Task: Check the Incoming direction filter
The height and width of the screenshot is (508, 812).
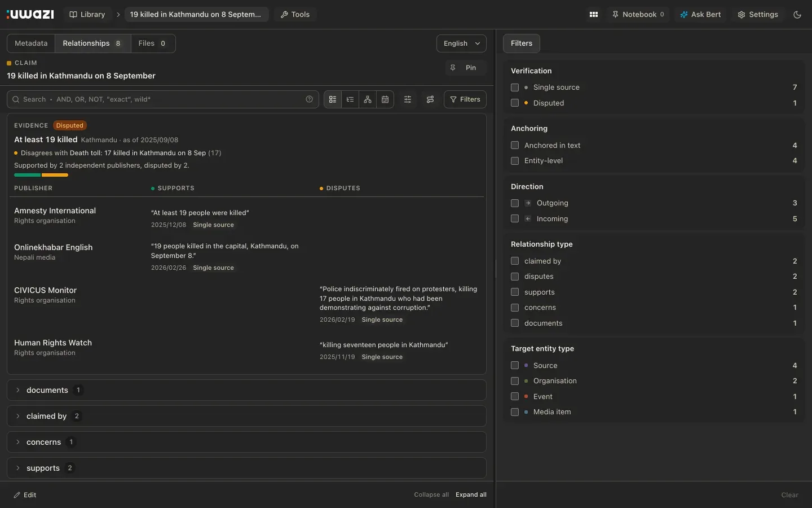Action: tap(515, 218)
